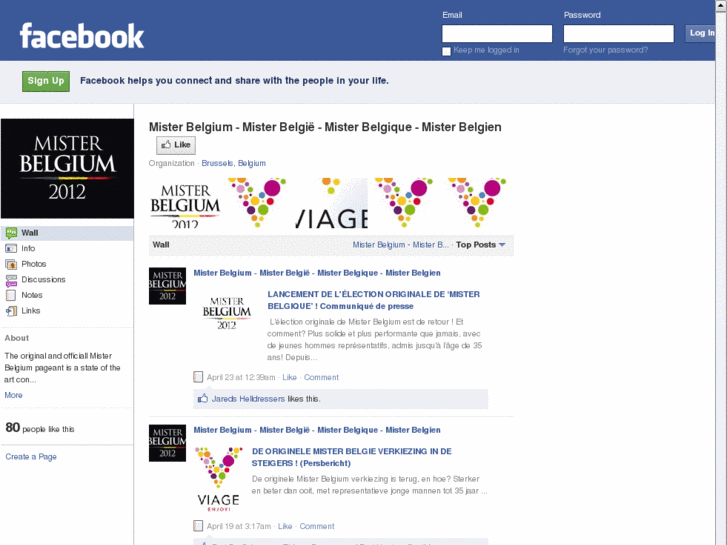The width and height of the screenshot is (727, 545).
Task: Open DE ORIGINELE MISTER BELGIE VERKIEZING note
Action: click(x=351, y=457)
